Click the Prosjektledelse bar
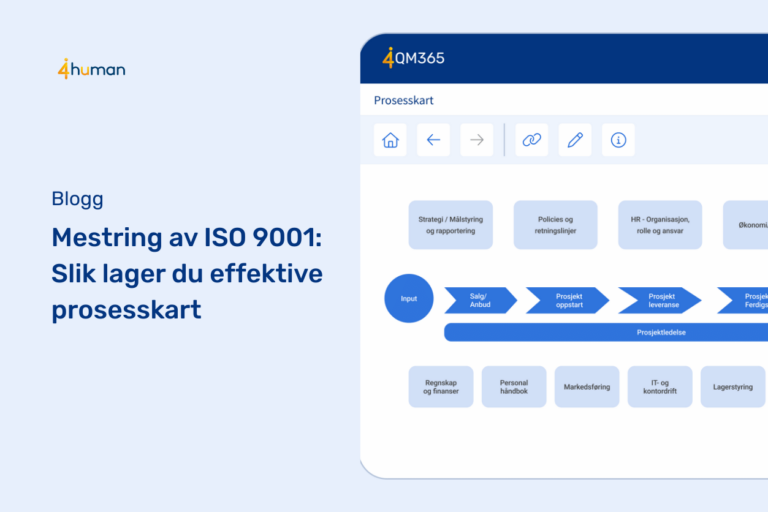 tap(606, 332)
